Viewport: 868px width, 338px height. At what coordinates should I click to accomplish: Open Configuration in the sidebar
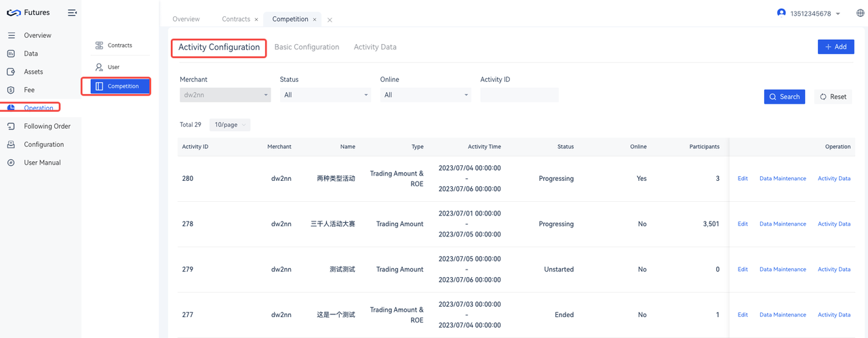click(44, 144)
